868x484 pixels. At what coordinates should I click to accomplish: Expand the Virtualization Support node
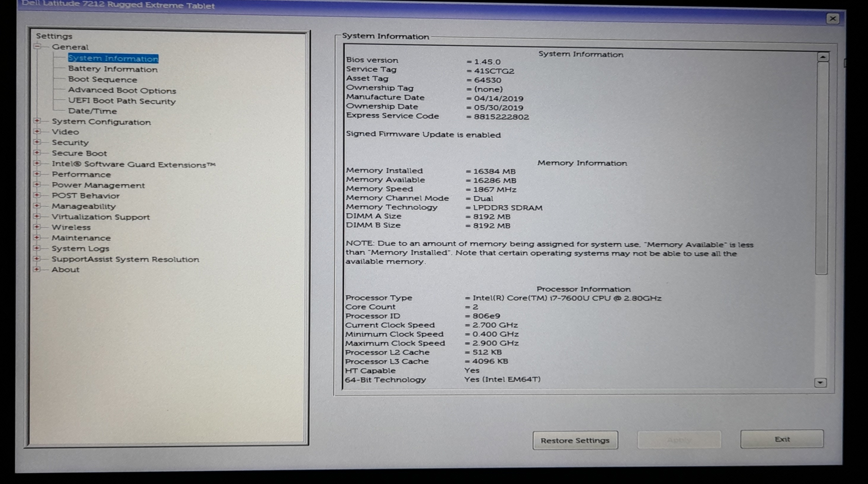pos(37,216)
